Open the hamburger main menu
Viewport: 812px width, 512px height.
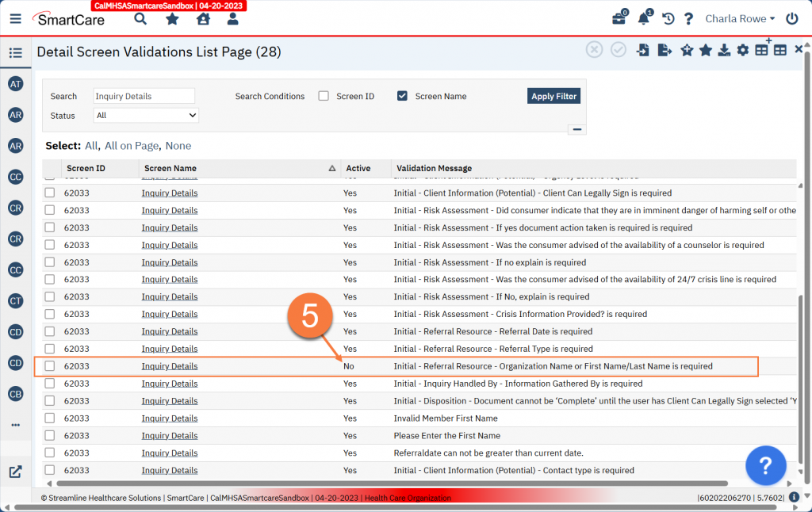15,18
